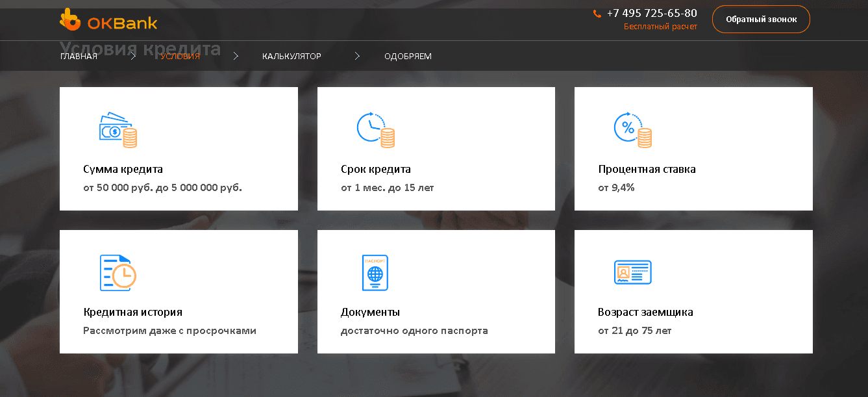
Task: Click the ID card icon for Возраст заемщика
Action: [633, 272]
